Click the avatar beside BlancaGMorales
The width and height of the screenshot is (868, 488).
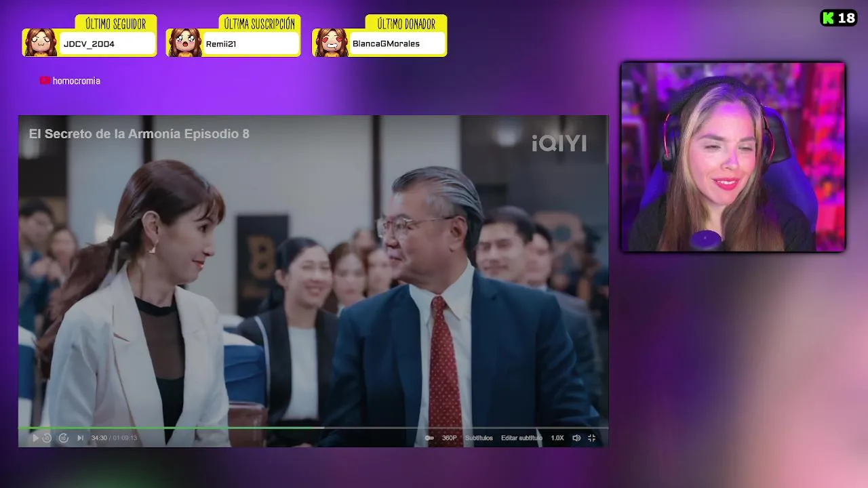coord(331,43)
